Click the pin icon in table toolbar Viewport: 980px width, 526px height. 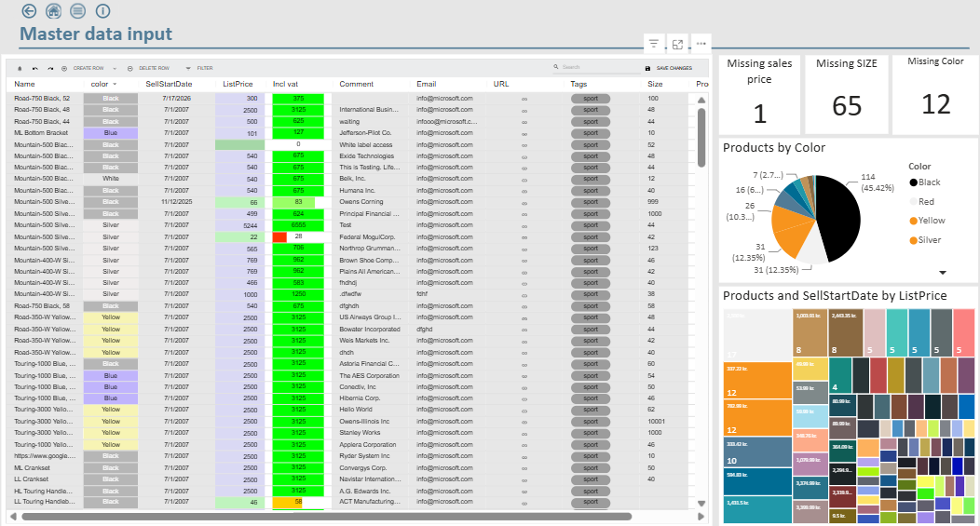[x=20, y=68]
